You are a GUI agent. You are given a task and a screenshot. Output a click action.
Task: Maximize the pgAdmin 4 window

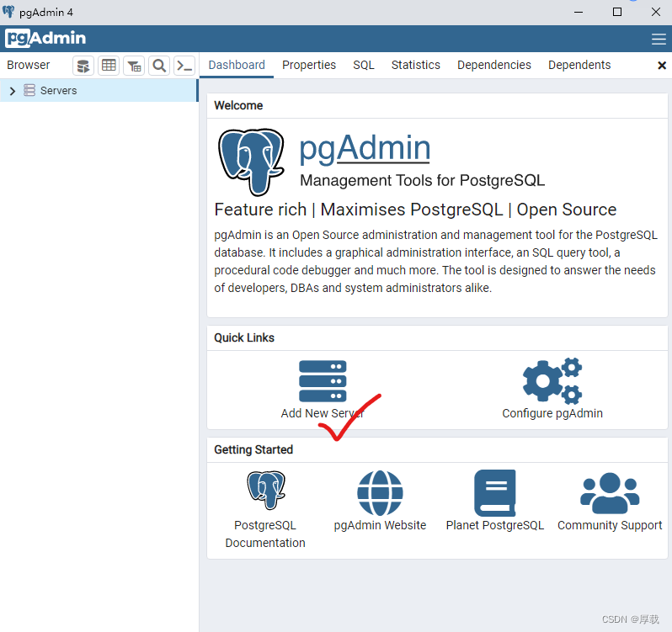click(x=617, y=12)
